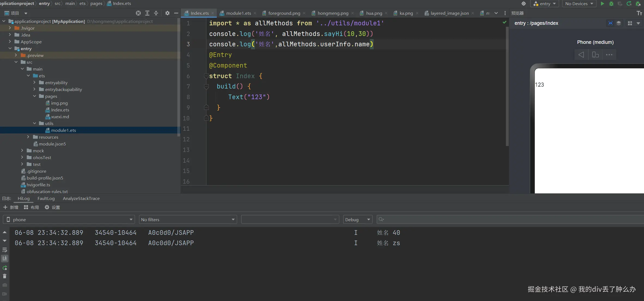
Task: Clear the log with trash icon
Action: tap(5, 276)
